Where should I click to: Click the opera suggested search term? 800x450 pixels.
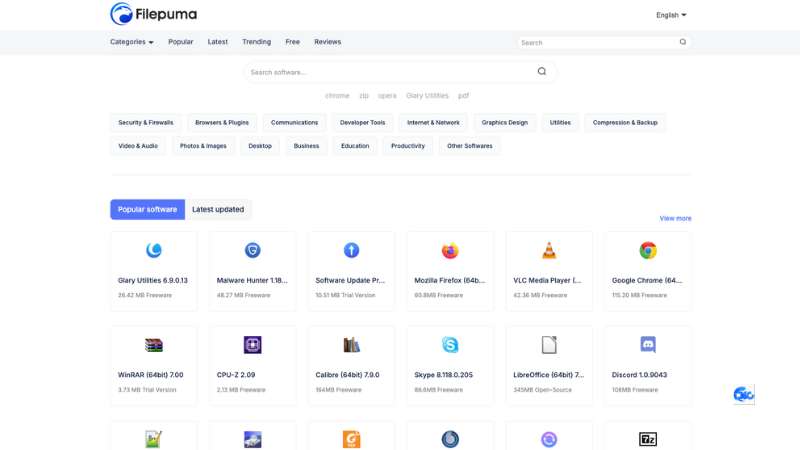pos(387,95)
